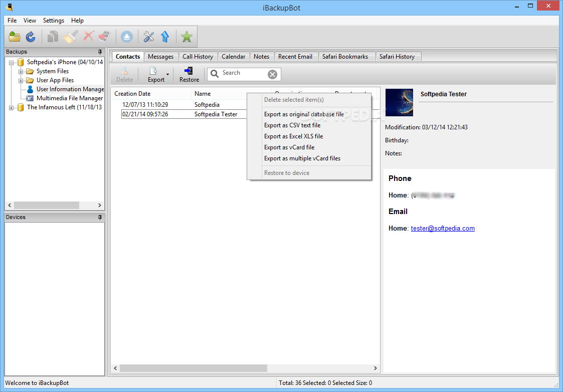The width and height of the screenshot is (563, 392).
Task: Open the File menu
Action: tap(12, 21)
